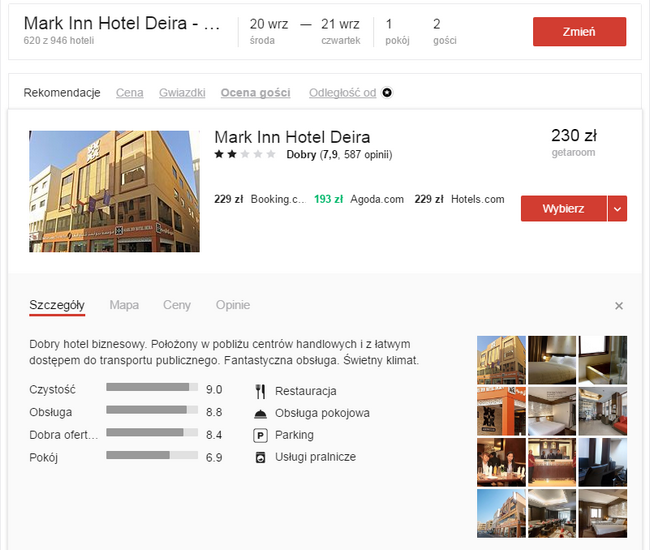Viewport: 650px width, 550px height.
Task: Open the top-left gallery thumbnail
Action: (x=501, y=360)
